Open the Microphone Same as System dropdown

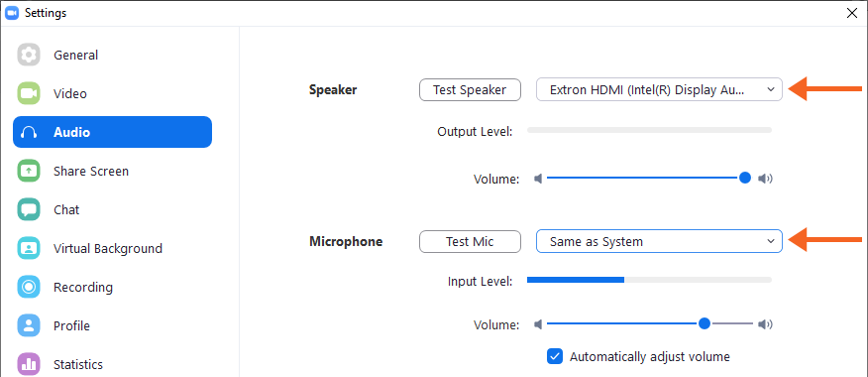click(659, 241)
